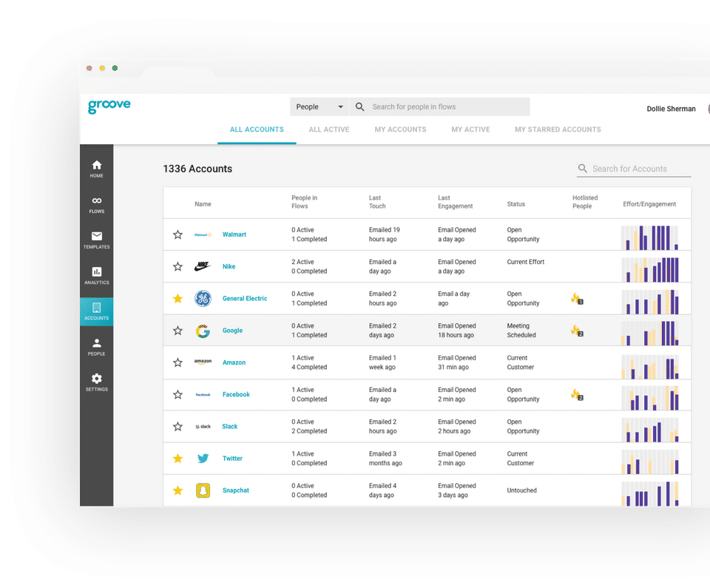Star the Slack account
Viewport: 710px width, 588px height.
(x=178, y=426)
